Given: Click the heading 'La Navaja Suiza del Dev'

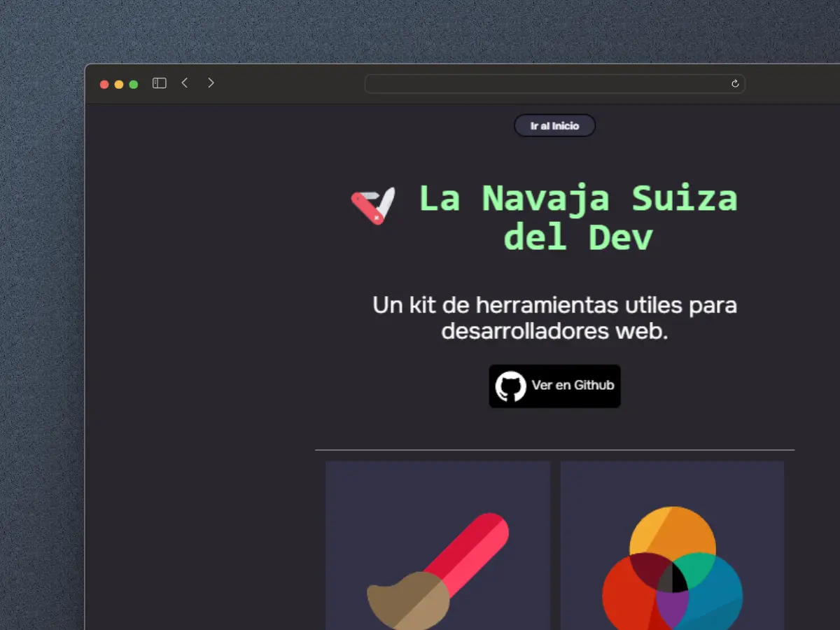Looking at the screenshot, I should pos(577,217).
